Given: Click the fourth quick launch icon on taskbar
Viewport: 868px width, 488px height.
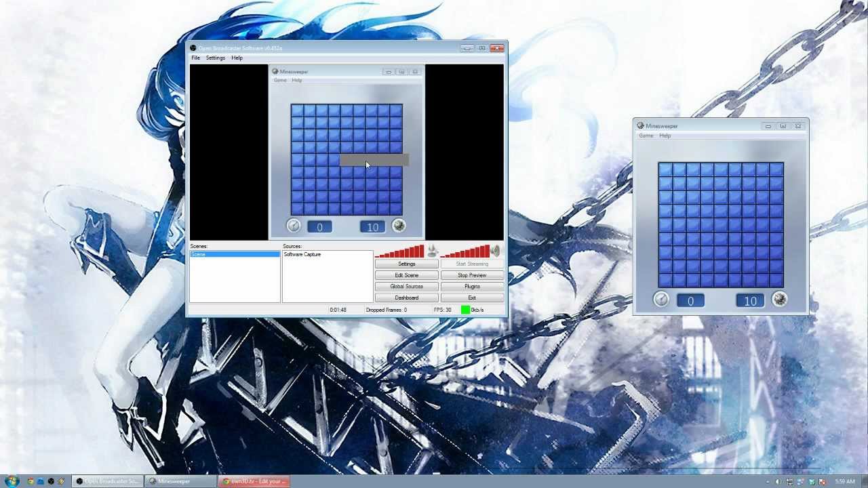Looking at the screenshot, I should pos(61,481).
